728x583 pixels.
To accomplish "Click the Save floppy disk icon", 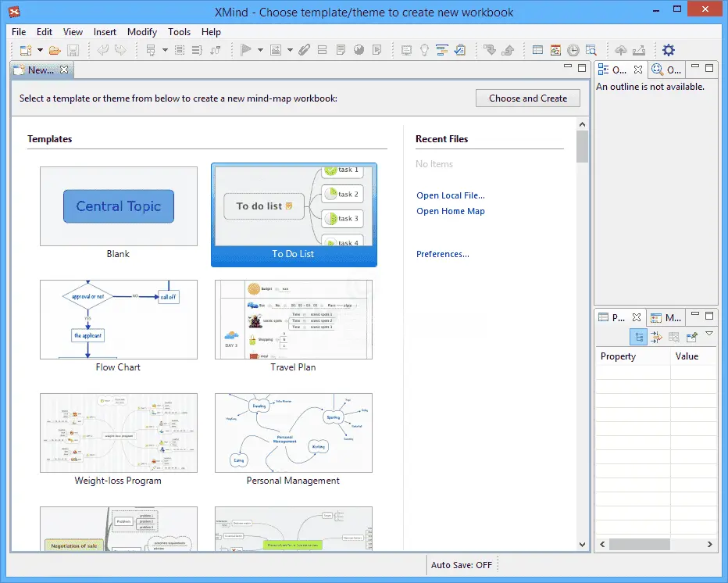I will click(73, 50).
